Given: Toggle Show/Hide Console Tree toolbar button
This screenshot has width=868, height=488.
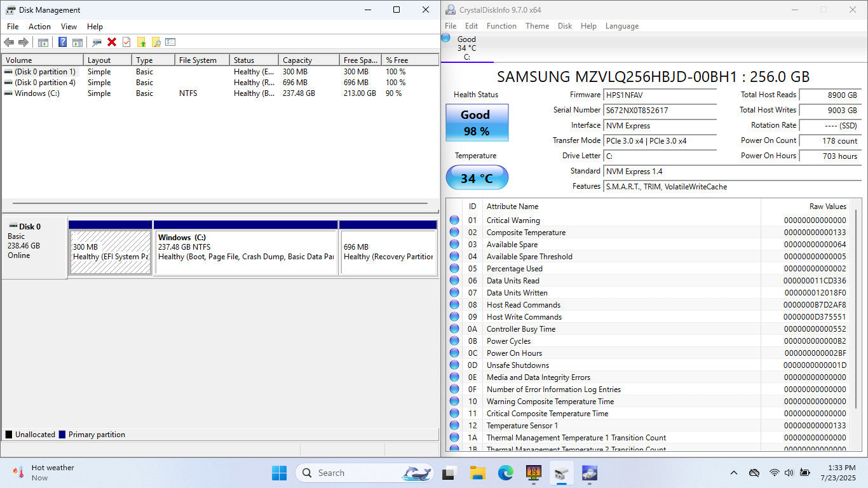Looking at the screenshot, I should [x=43, y=42].
